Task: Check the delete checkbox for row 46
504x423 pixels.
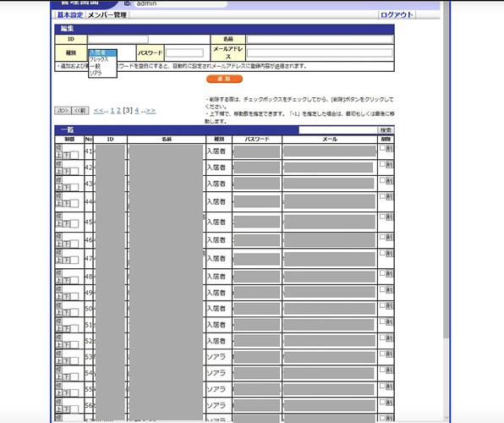Action: point(382,236)
